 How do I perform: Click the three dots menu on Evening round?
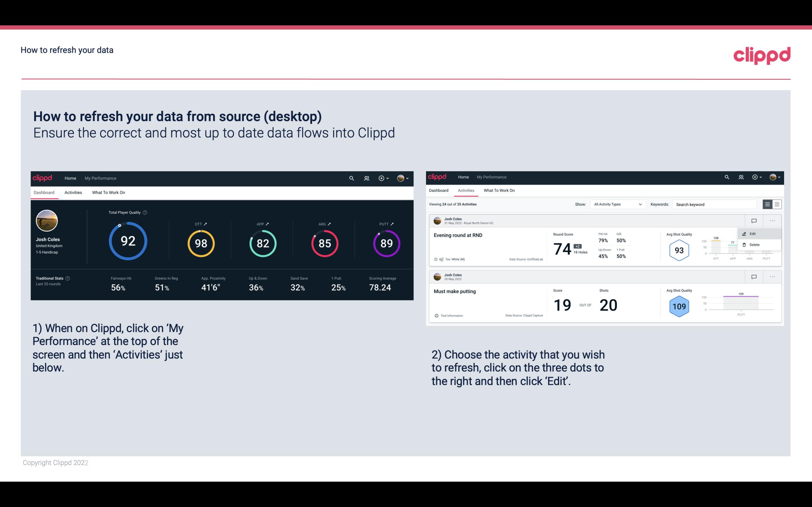pos(772,220)
